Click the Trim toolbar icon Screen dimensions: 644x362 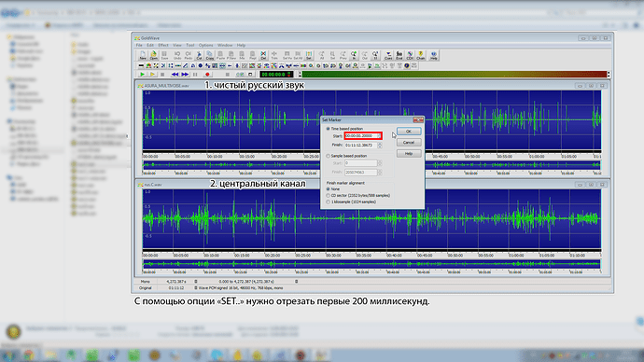click(274, 55)
